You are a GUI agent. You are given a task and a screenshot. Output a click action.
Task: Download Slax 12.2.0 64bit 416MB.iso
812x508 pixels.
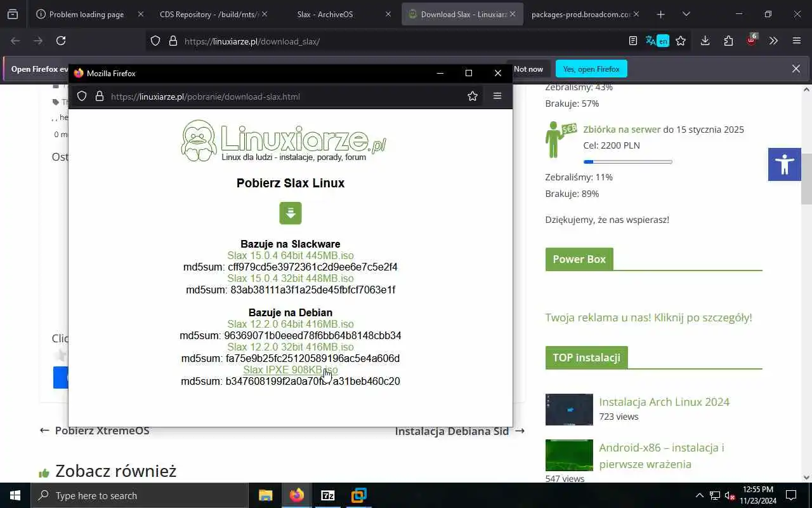[291, 324]
